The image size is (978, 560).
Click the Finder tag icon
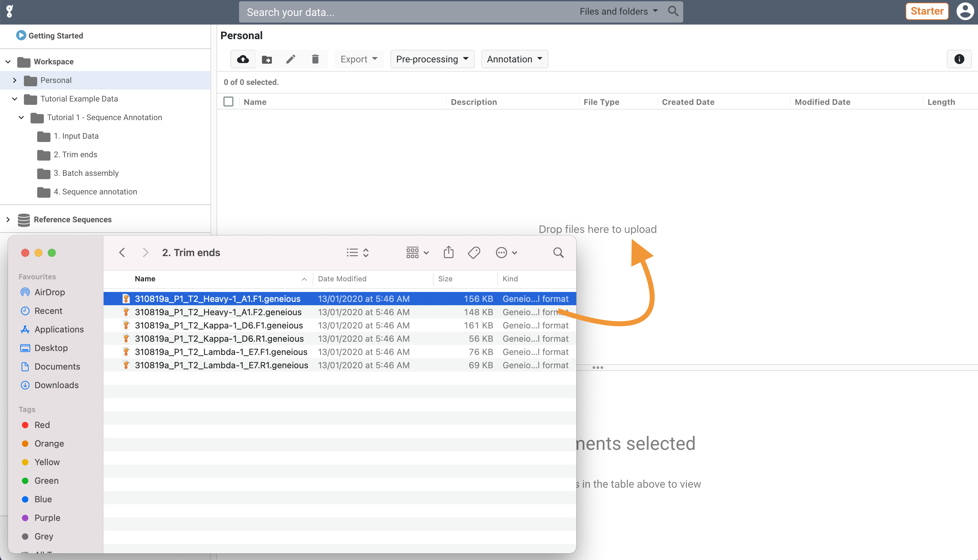(474, 253)
